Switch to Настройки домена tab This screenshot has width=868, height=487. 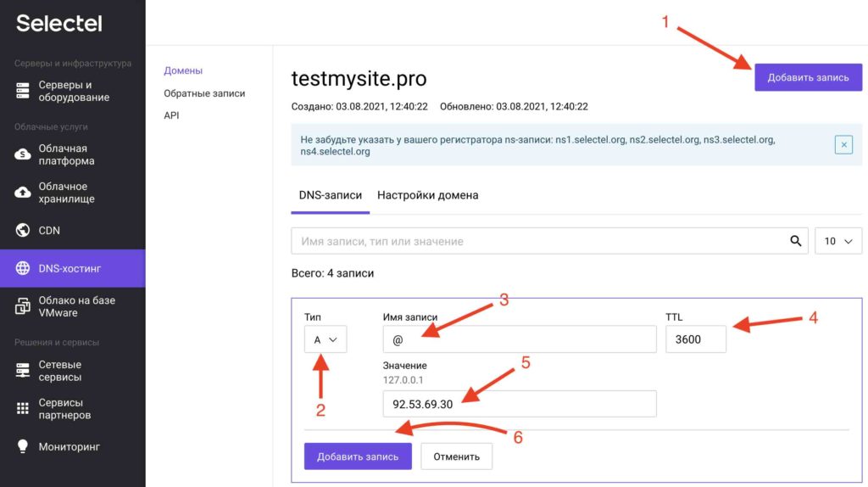[427, 195]
